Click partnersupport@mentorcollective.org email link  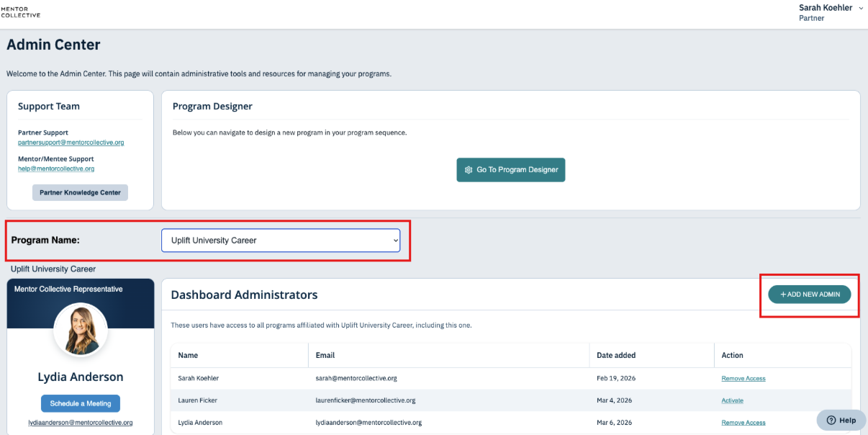coord(71,143)
